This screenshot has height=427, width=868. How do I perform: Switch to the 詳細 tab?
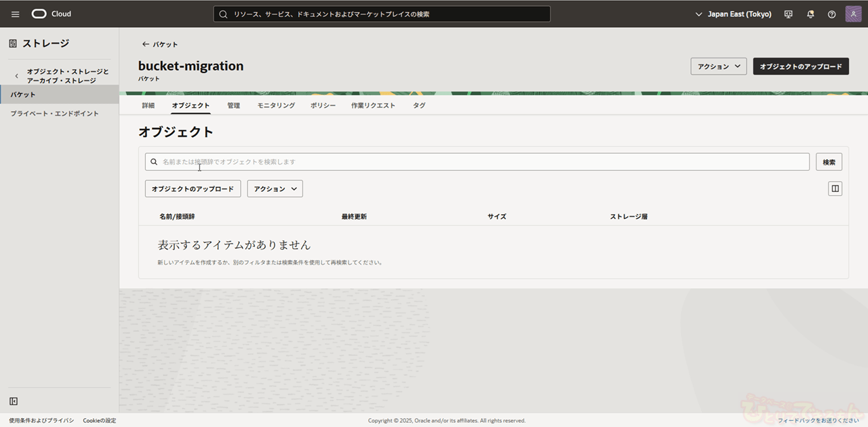[148, 106]
